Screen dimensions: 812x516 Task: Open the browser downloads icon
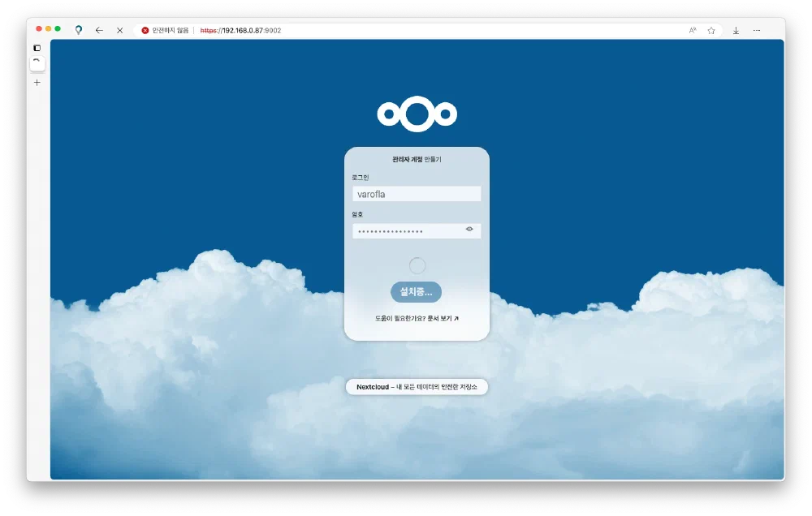coord(736,30)
